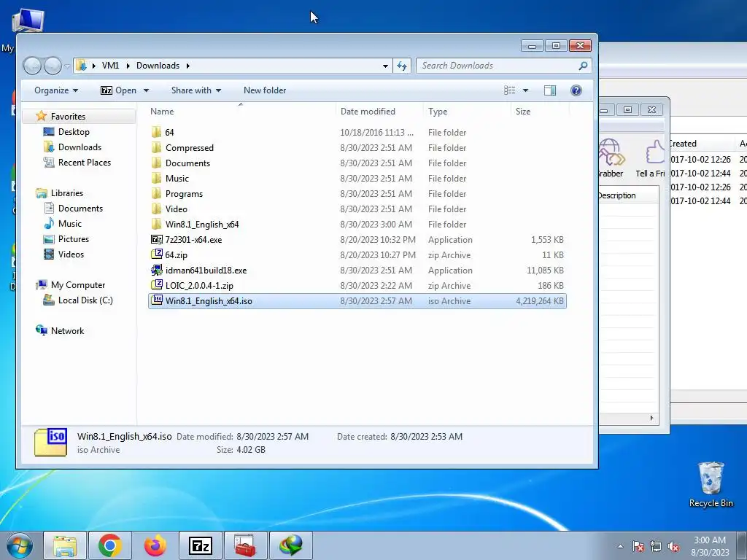Viewport: 747px width, 560px height.
Task: Select Favorites in the navigation pane
Action: pyautogui.click(x=68, y=117)
